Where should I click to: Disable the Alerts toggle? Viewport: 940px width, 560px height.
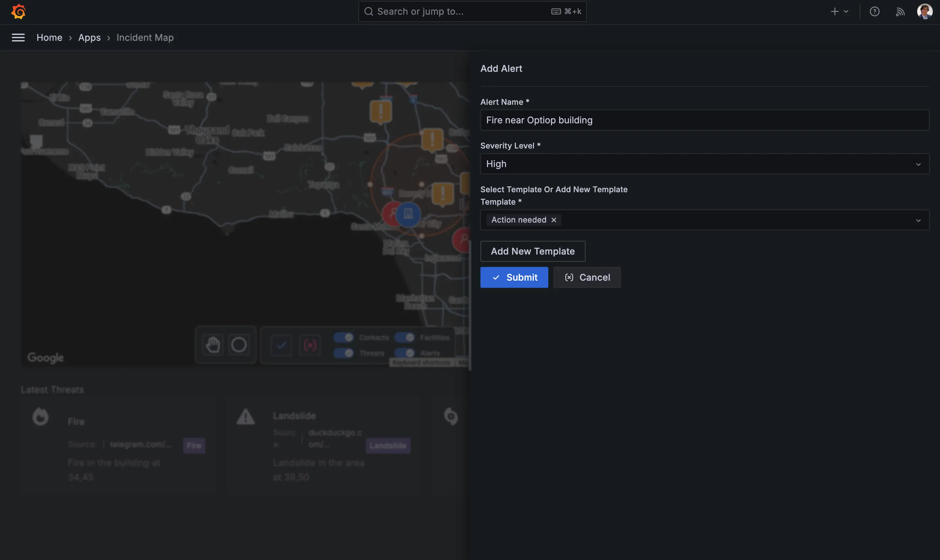click(405, 352)
